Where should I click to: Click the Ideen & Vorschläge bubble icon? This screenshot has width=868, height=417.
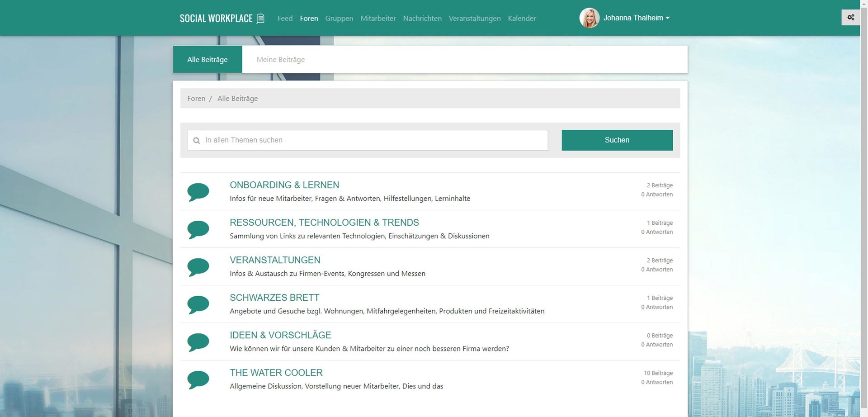click(198, 341)
